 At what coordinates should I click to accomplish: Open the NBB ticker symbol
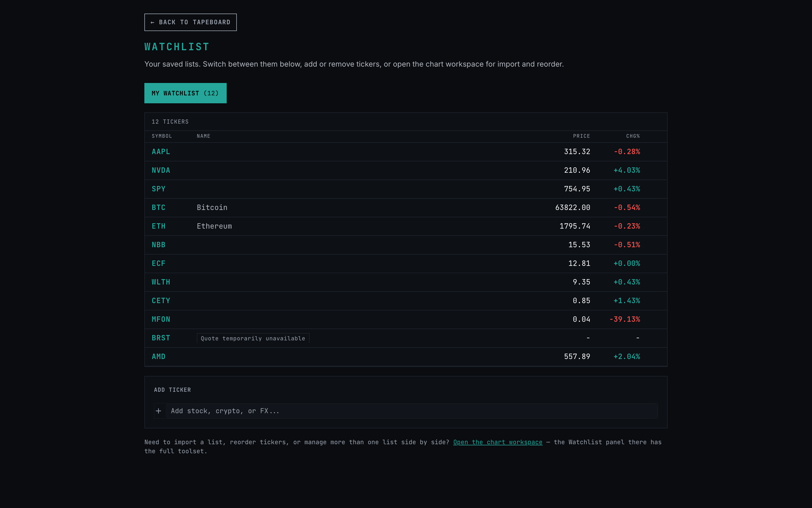click(x=158, y=245)
